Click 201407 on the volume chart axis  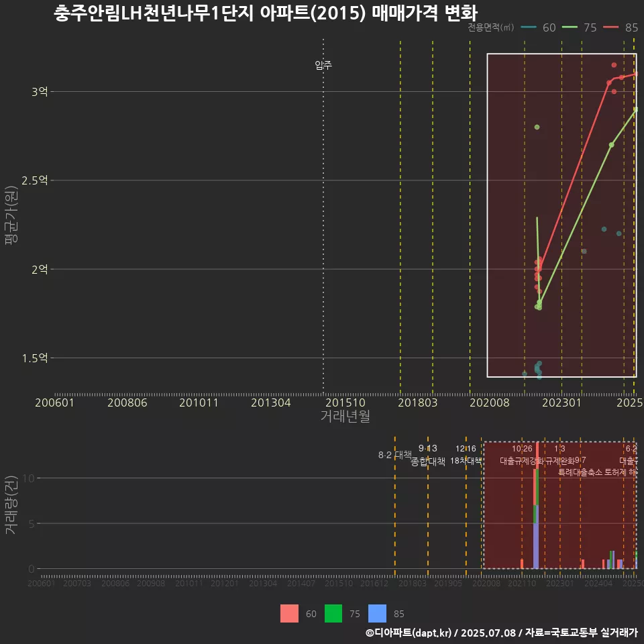tap(301, 583)
